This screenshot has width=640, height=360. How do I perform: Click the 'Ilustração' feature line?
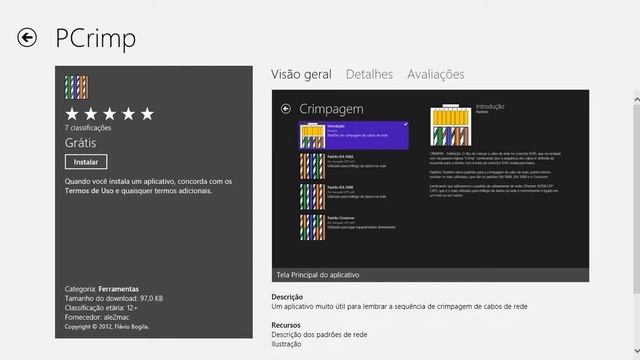(x=286, y=344)
